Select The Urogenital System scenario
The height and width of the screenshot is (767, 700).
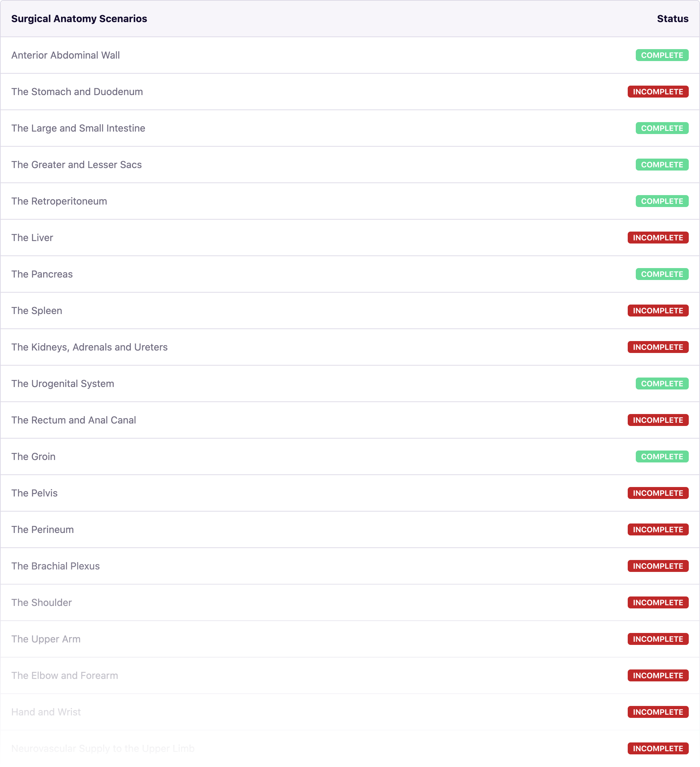tap(62, 384)
